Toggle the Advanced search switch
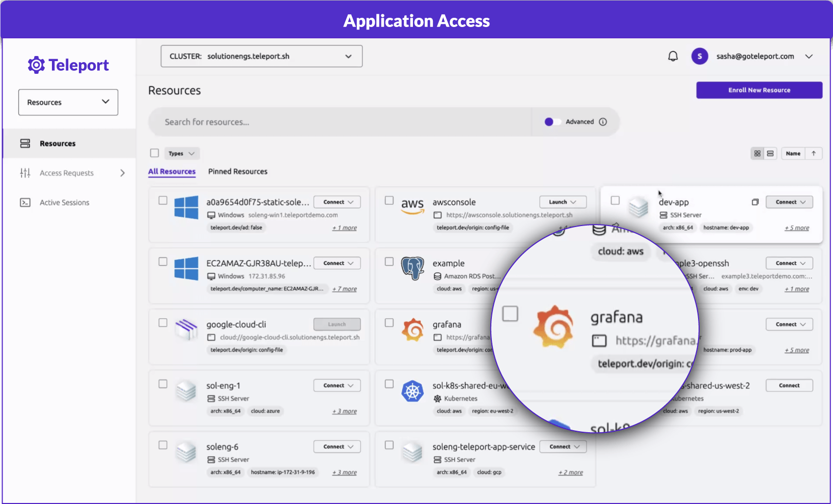 tap(552, 122)
